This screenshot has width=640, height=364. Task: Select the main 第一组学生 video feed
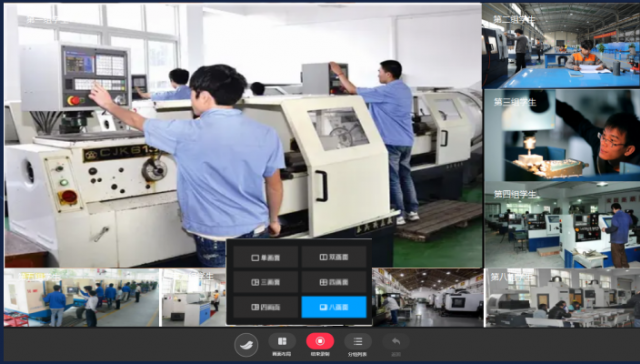[243, 135]
